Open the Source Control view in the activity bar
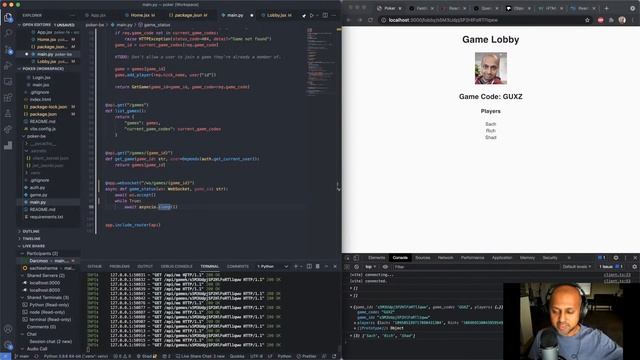Viewport: 640px width, 360px height. (x=8, y=50)
